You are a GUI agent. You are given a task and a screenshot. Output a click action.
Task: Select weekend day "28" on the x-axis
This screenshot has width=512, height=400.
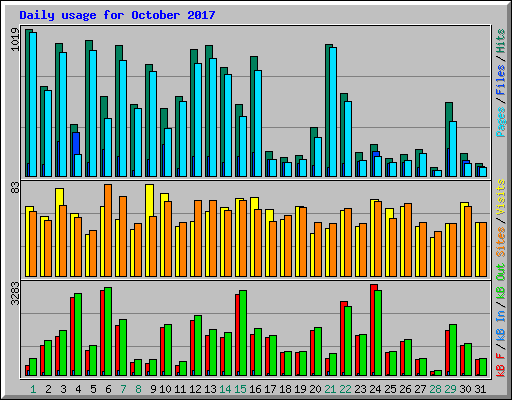[435, 389]
